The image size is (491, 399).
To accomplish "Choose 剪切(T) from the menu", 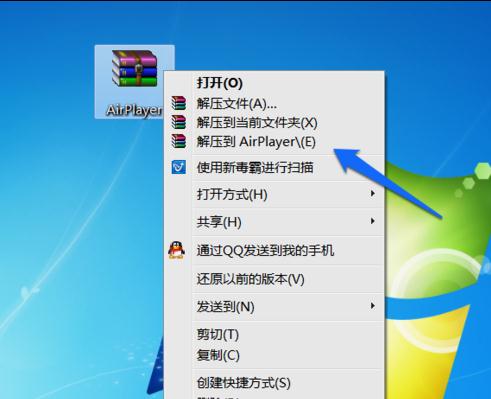I will [274, 334].
